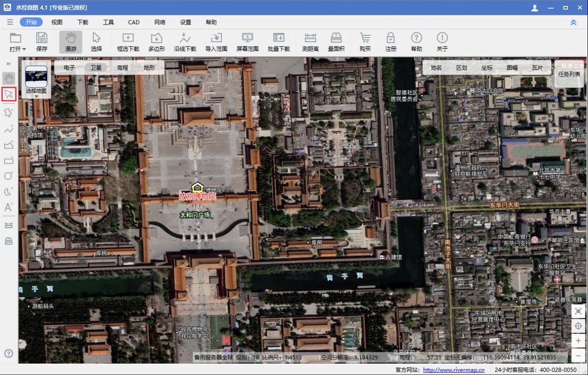Select the hand pan tool in left sidebar

(9, 78)
